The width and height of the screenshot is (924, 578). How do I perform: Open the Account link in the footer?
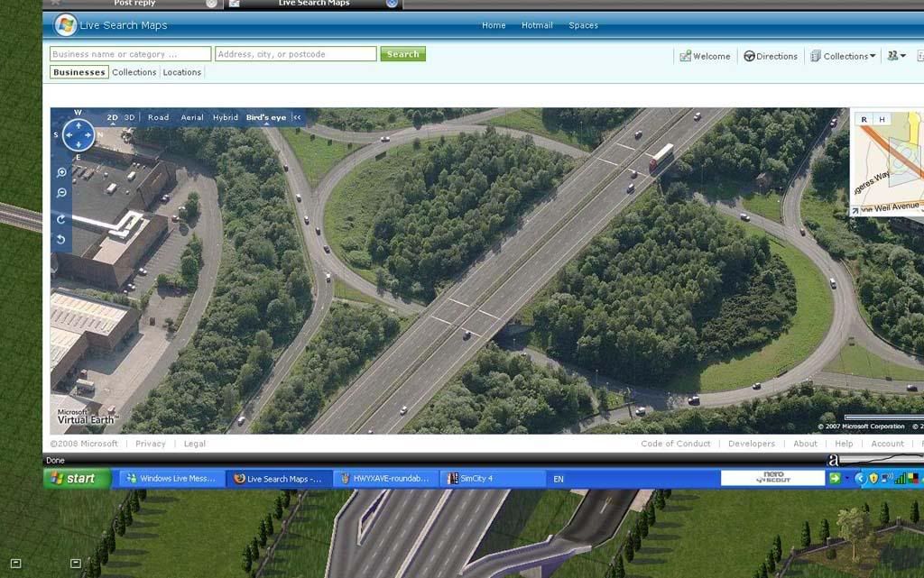coord(888,444)
